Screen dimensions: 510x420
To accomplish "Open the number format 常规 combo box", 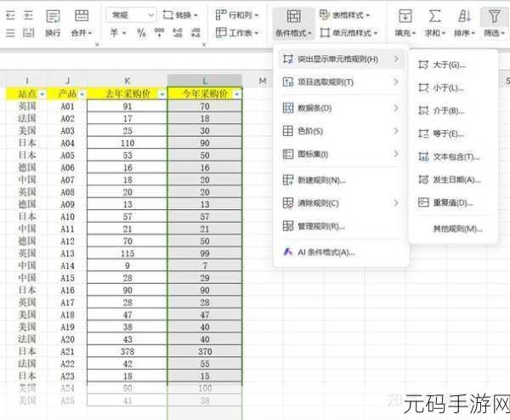I will pos(131,15).
